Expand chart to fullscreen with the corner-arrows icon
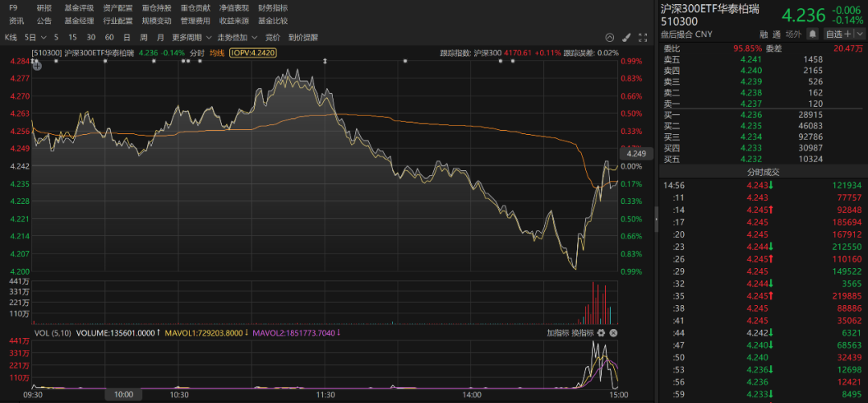The image size is (868, 403). point(643,38)
